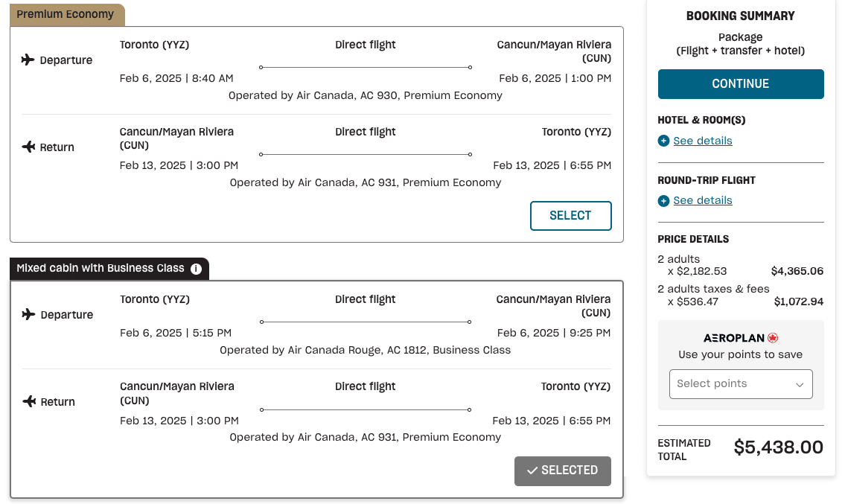845x504 pixels.
Task: Click Mixed cabin departure airplane icon
Action: pyautogui.click(x=28, y=314)
